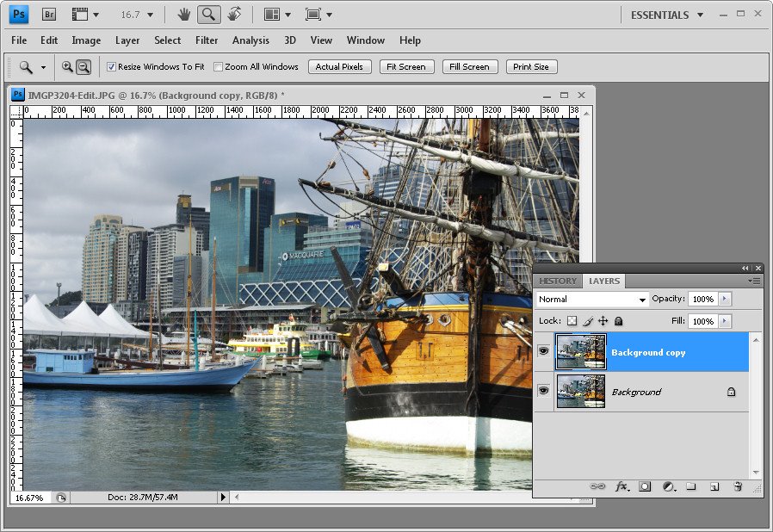Open the Layers panel options menu
The width and height of the screenshot is (773, 532).
click(x=754, y=281)
